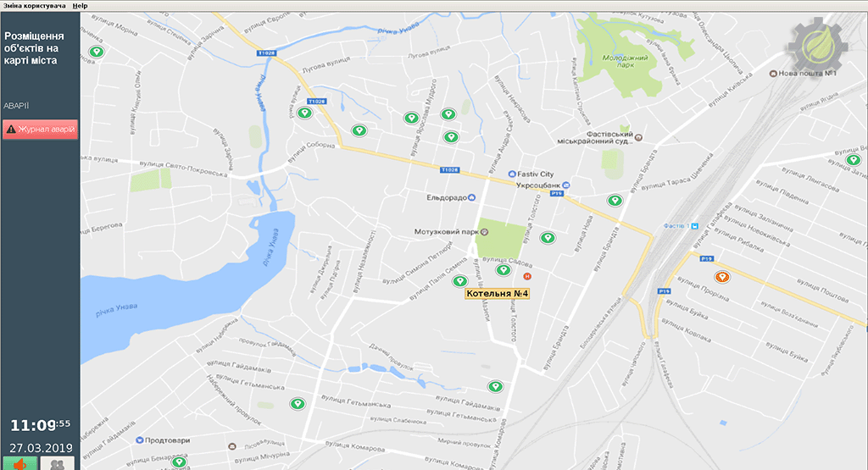The image size is (868, 470).
Task: Open Зміна користувача menu
Action: pyautogui.click(x=34, y=6)
